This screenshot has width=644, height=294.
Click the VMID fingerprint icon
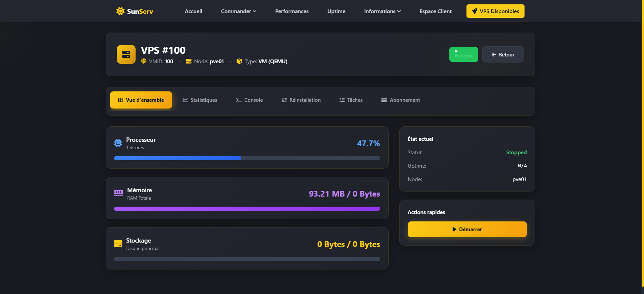(144, 61)
